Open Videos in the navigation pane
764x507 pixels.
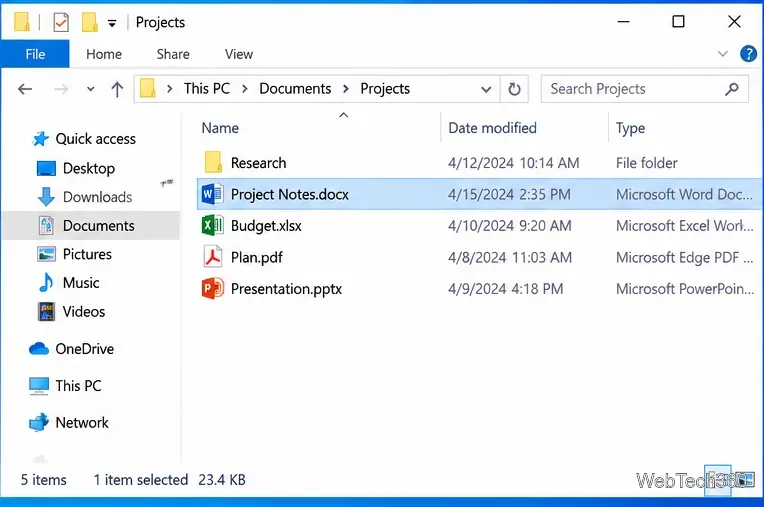84,312
